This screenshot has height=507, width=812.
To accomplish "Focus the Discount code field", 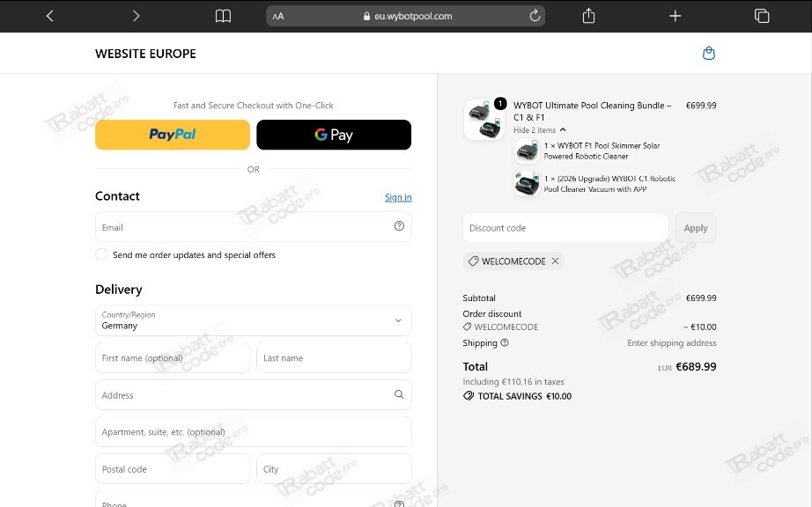I will pos(565,228).
